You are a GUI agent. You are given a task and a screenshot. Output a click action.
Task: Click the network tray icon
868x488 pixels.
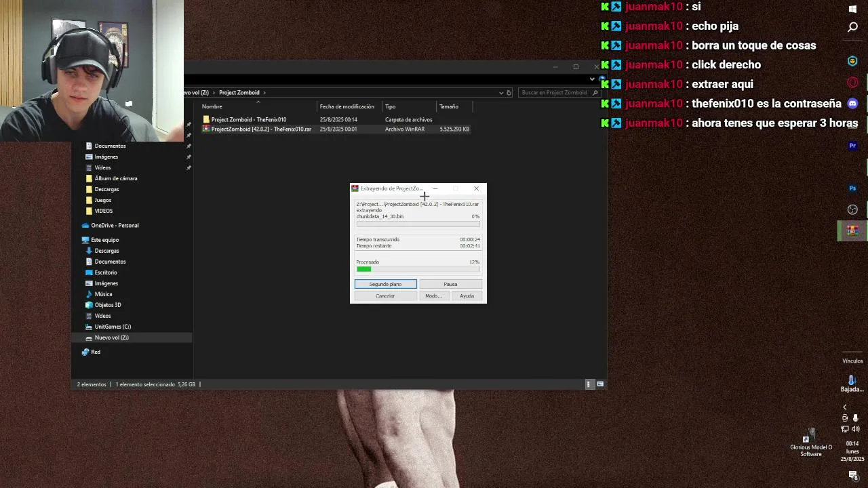pyautogui.click(x=845, y=429)
